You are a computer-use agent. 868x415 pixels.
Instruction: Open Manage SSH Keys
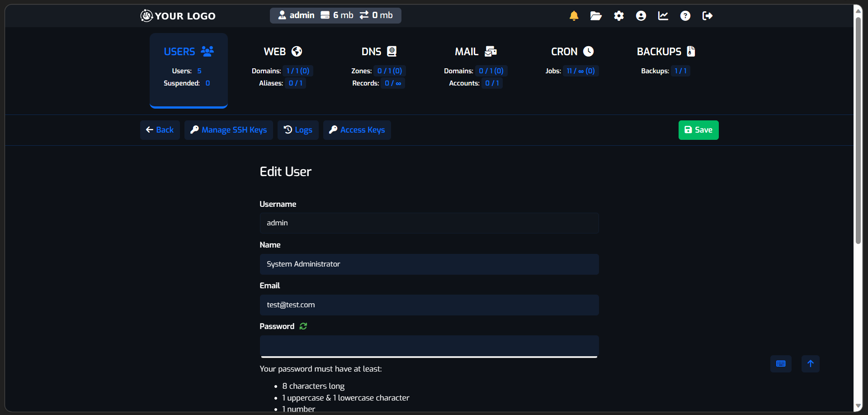click(x=228, y=130)
